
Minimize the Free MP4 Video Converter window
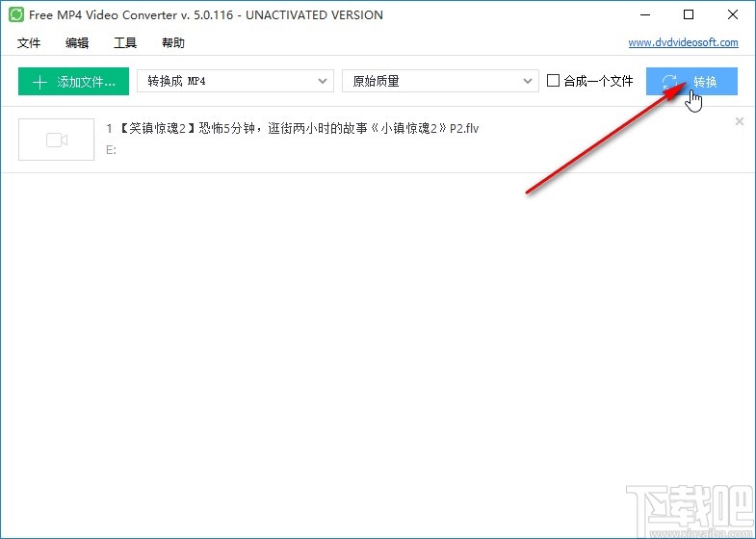[645, 15]
